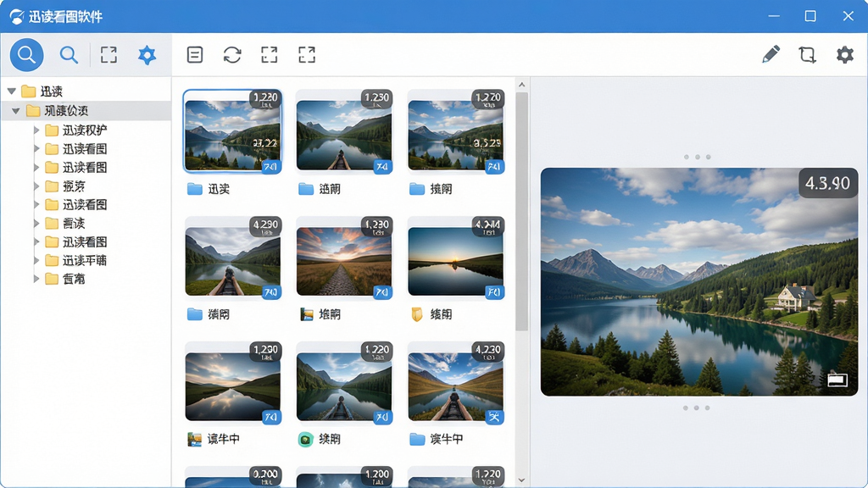Select the 迅读平睛 folder
The width and height of the screenshot is (868, 488).
pos(75,260)
